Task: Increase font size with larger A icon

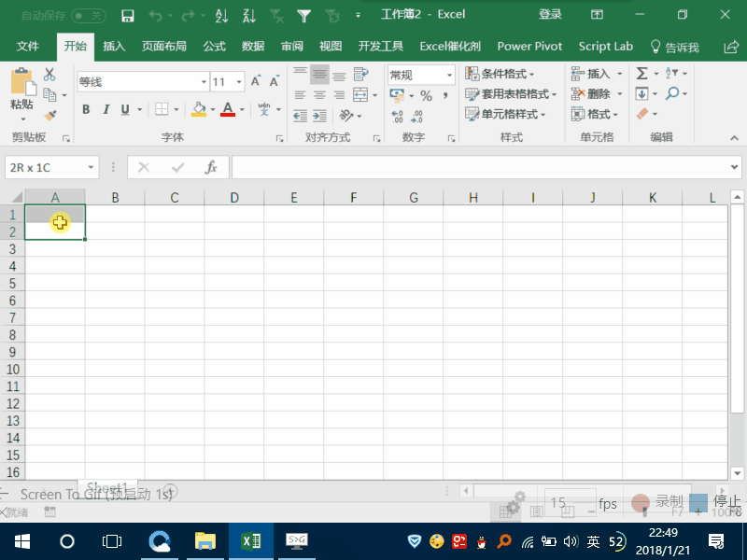Action: click(x=256, y=81)
